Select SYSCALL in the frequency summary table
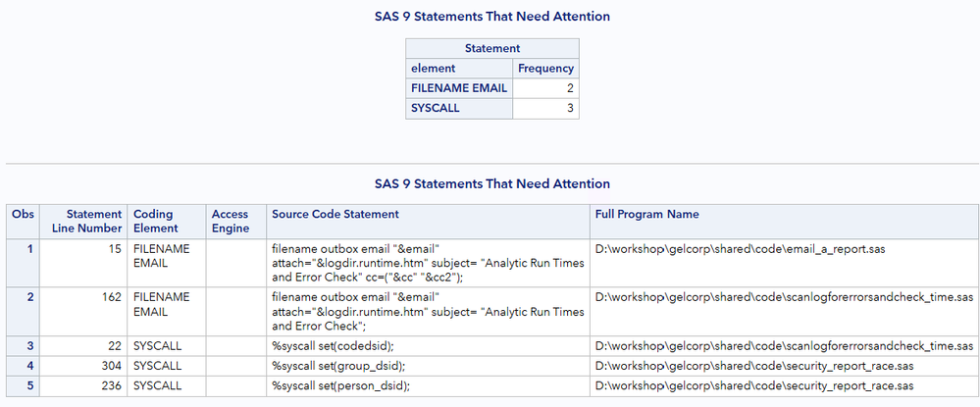 [436, 108]
